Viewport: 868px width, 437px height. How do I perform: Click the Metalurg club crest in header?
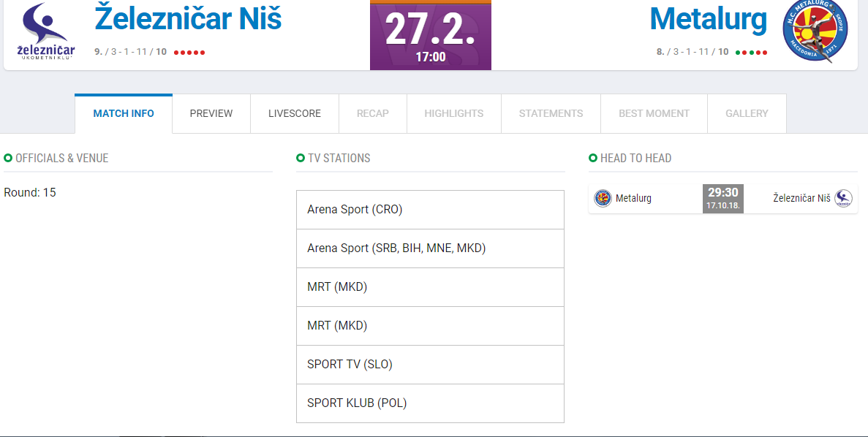815,31
